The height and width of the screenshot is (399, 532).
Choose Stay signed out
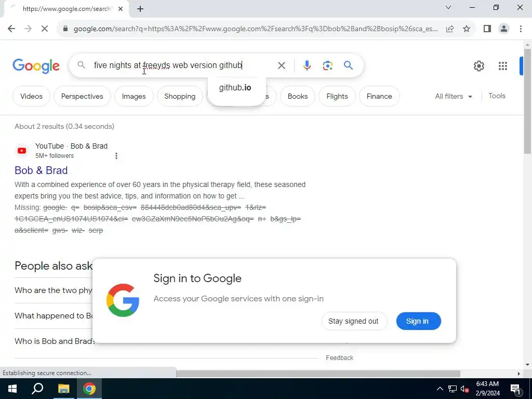click(353, 321)
